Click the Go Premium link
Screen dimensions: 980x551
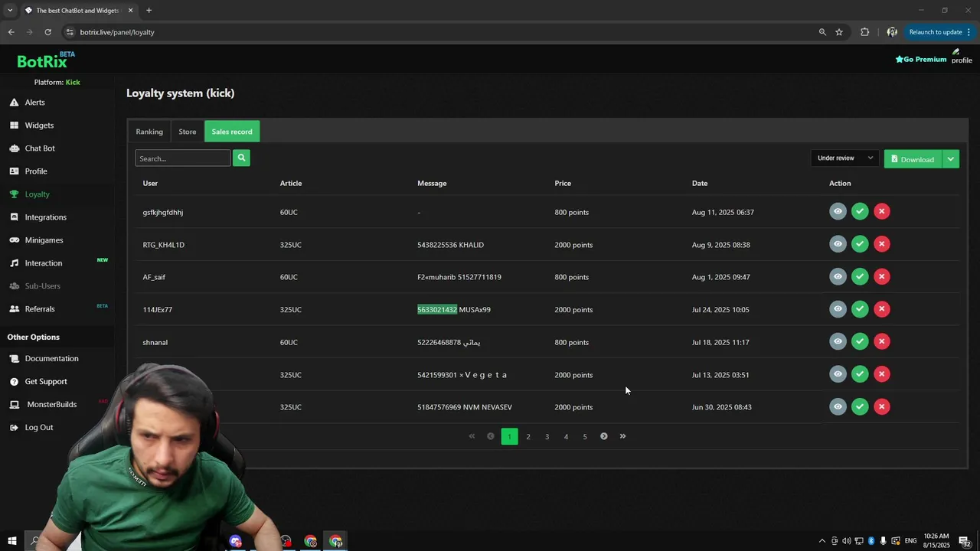[x=921, y=59]
